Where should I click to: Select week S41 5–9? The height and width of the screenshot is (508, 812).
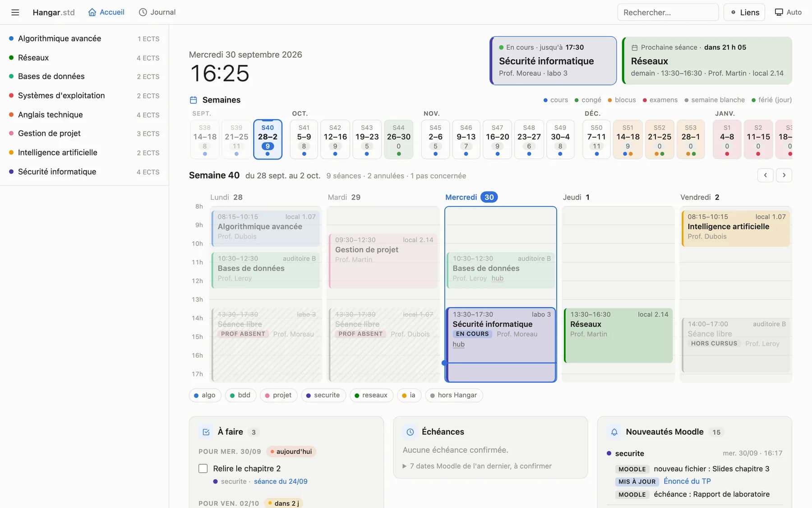click(x=304, y=140)
